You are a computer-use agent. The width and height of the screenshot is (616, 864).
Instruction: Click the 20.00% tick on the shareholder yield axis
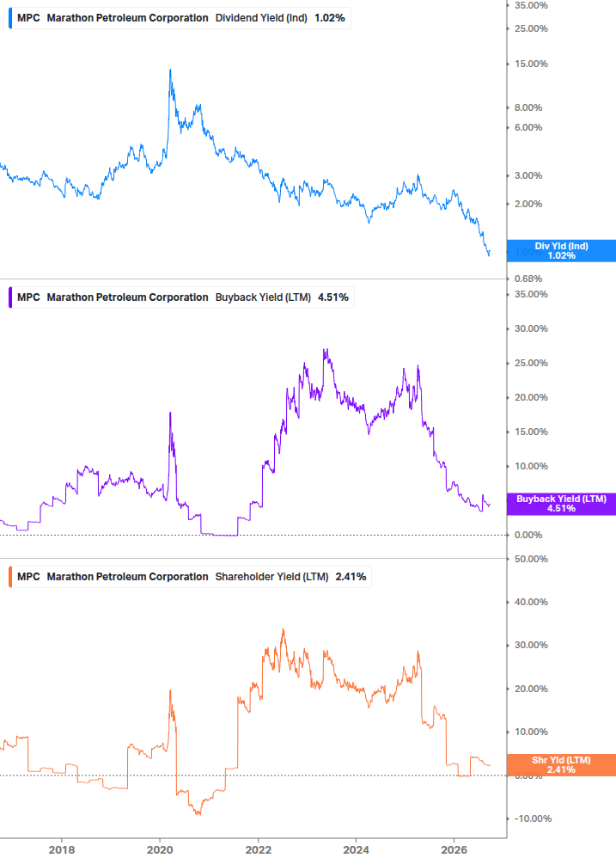click(x=531, y=689)
